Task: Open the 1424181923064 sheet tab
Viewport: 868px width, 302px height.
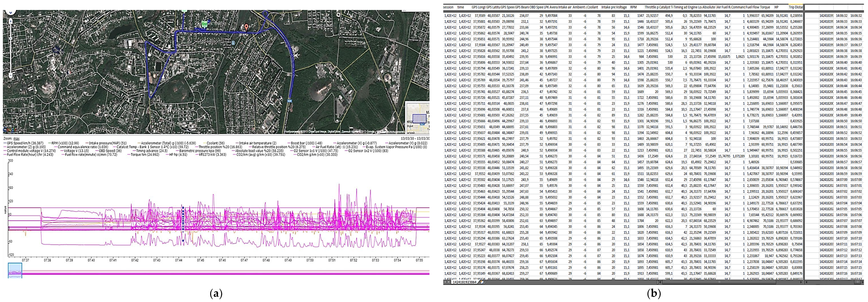Action: tap(465, 282)
